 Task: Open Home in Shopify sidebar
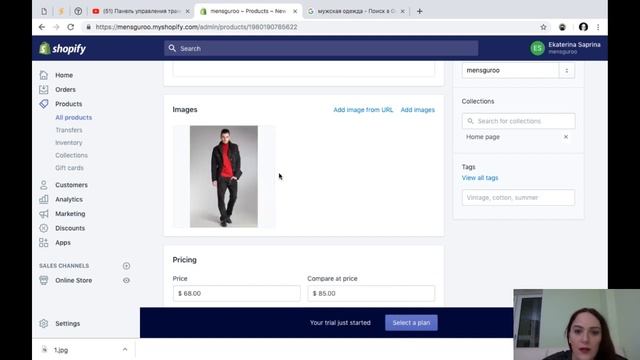(64, 75)
